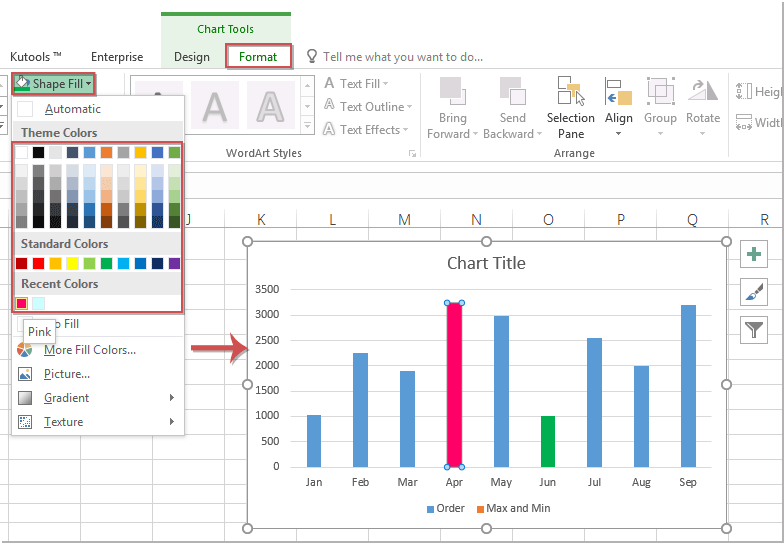Switch to the Format tab
Image resolution: width=784 pixels, height=543 pixels.
coord(258,56)
